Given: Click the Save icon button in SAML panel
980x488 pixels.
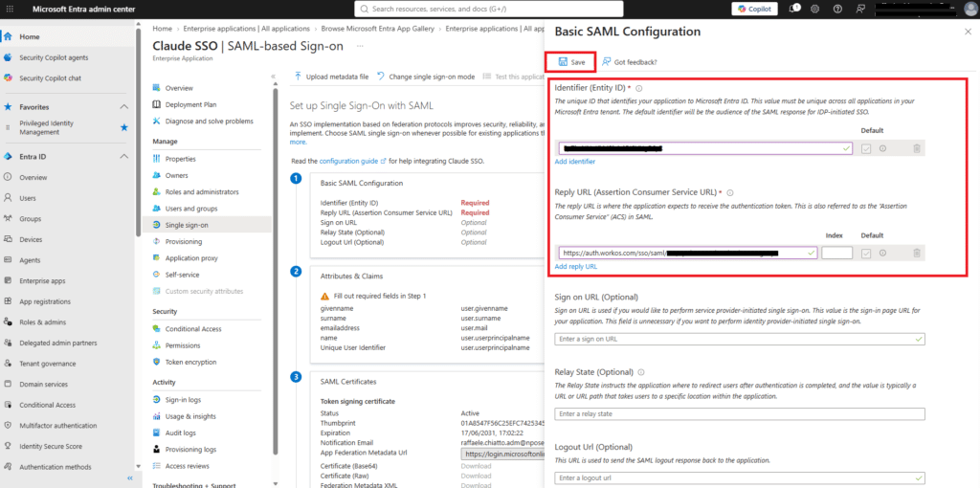Looking at the screenshot, I should [572, 62].
